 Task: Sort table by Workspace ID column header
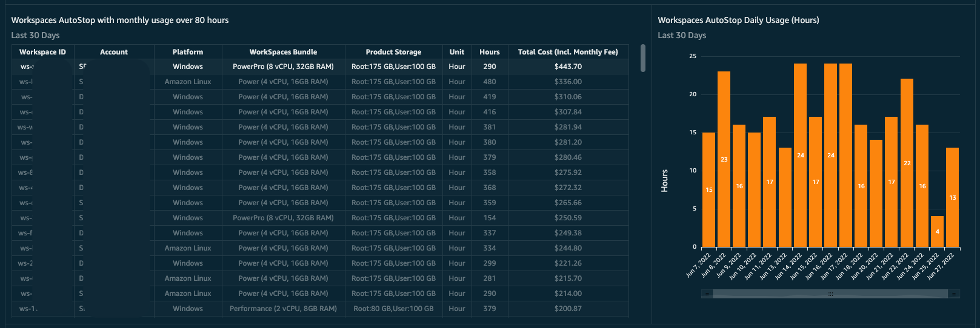pos(42,52)
